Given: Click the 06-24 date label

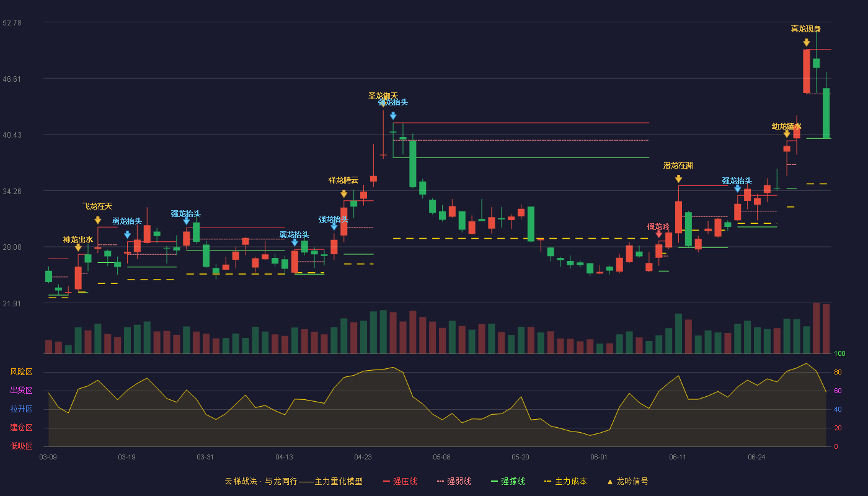Looking at the screenshot, I should [x=756, y=457].
